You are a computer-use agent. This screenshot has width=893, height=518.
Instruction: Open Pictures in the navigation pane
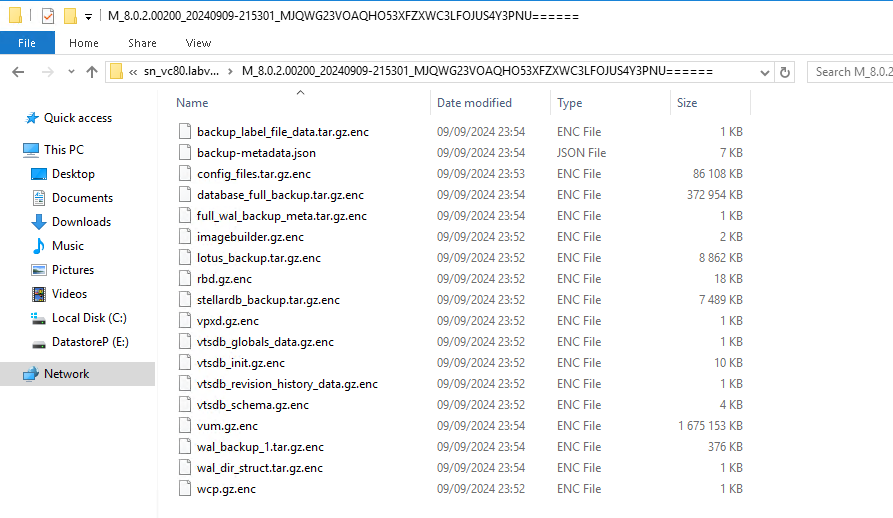point(72,269)
